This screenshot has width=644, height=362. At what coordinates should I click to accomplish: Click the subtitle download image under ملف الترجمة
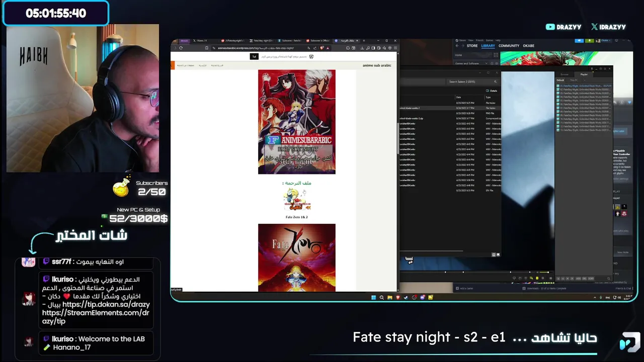297,200
